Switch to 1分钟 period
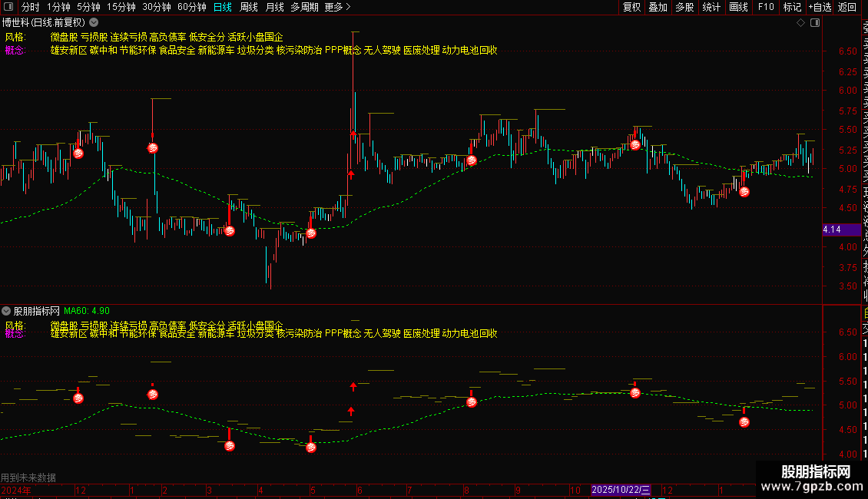 (x=58, y=7)
